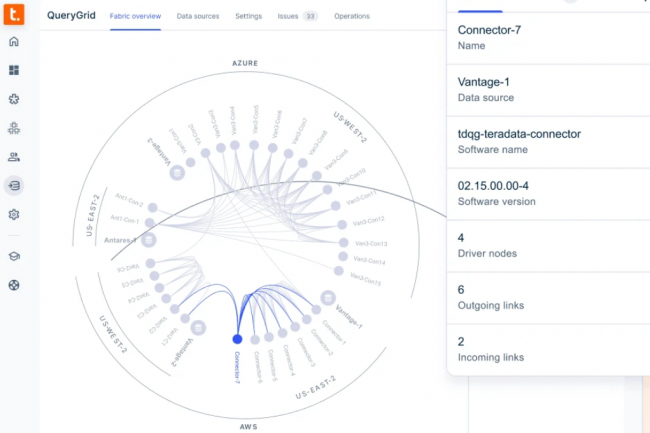This screenshot has width=650, height=433.
Task: Switch to the Operations tab
Action: pos(352,16)
